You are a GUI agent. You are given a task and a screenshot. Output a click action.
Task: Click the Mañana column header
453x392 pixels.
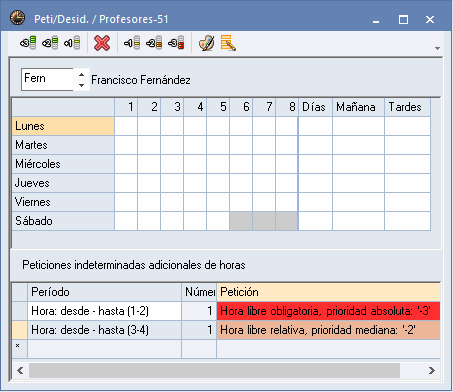click(359, 107)
